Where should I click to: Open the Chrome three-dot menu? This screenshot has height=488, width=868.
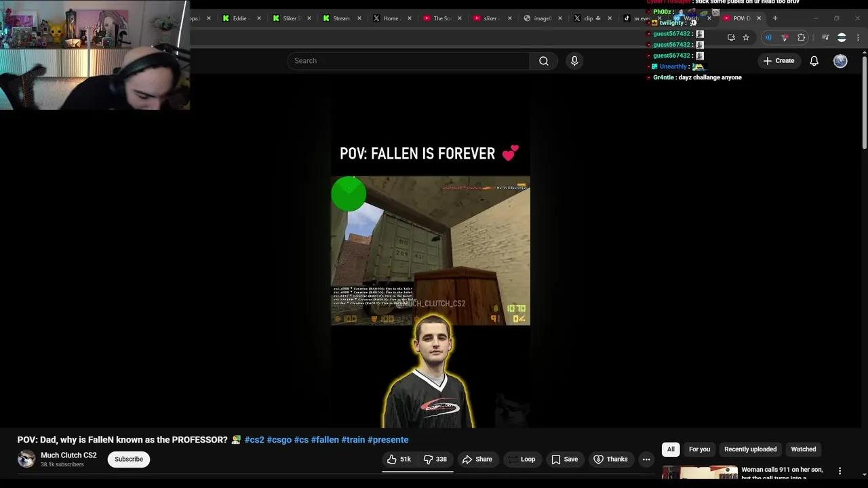point(859,37)
